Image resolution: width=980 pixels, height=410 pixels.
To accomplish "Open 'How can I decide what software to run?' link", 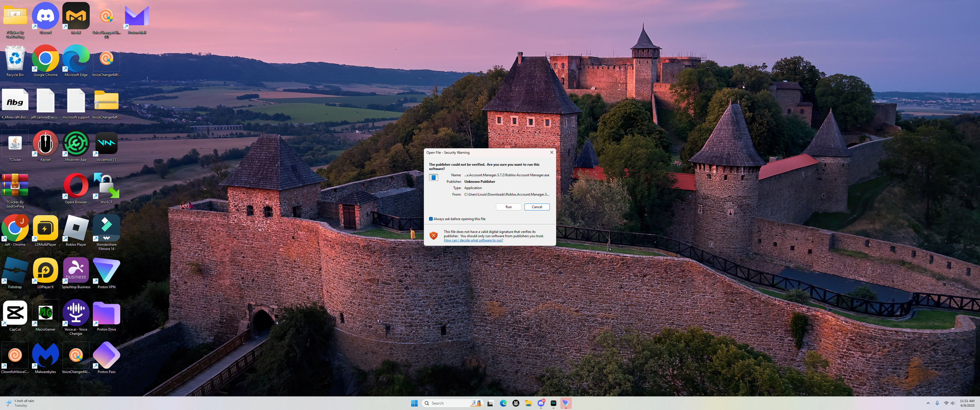I will tap(473, 240).
